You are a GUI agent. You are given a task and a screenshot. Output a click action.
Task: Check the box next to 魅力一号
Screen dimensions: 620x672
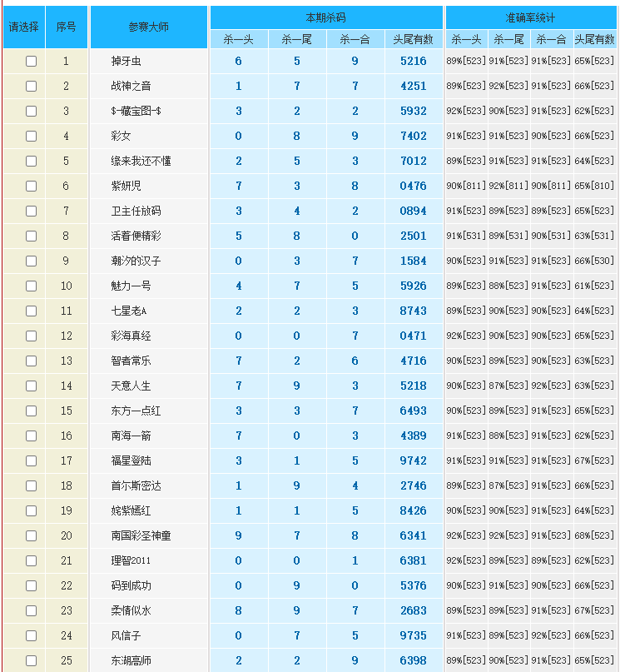point(32,286)
